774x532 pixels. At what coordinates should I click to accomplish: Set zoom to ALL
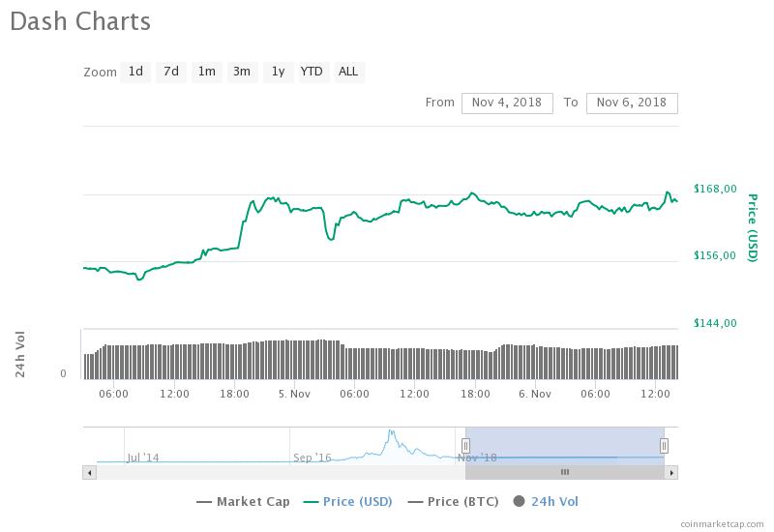click(348, 72)
